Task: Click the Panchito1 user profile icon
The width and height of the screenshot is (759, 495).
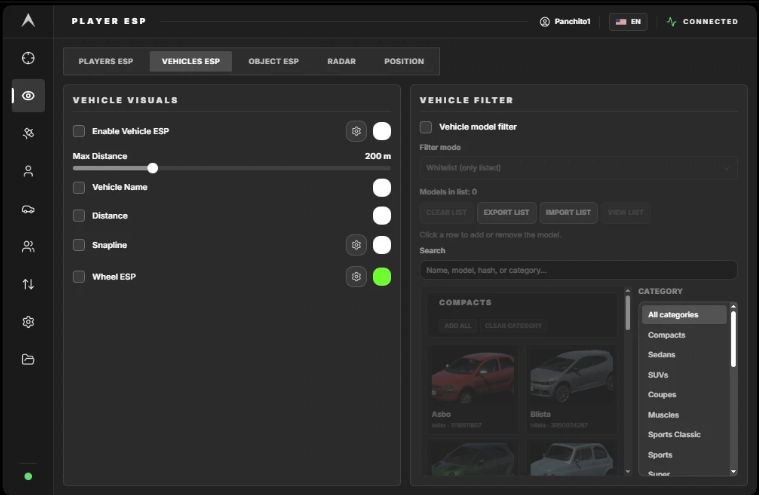Action: tap(545, 22)
